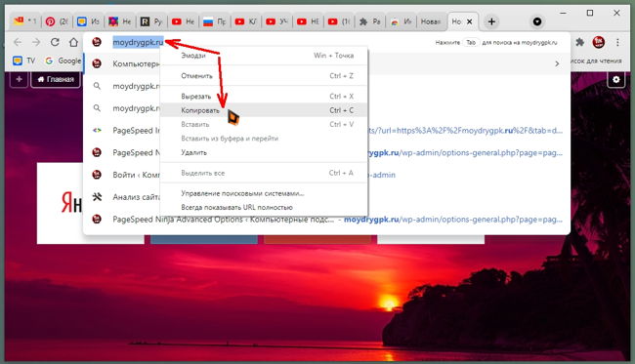The height and width of the screenshot is (364, 635).
Task: Select the 'PageSpeed N...' suggestion row
Action: click(326, 152)
